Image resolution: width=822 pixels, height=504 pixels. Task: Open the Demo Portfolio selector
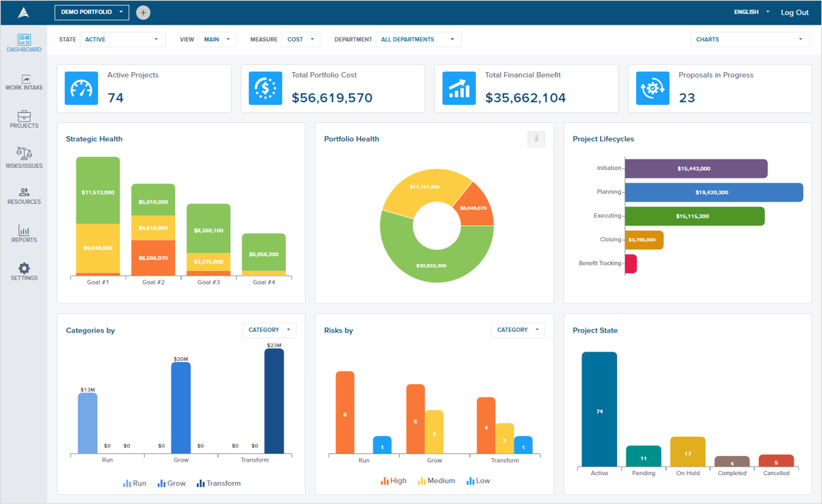click(x=91, y=12)
